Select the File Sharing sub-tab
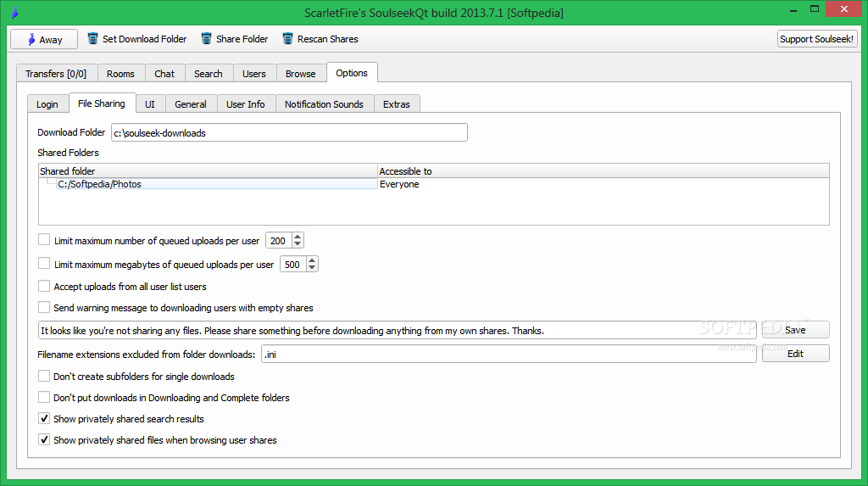 pos(102,103)
